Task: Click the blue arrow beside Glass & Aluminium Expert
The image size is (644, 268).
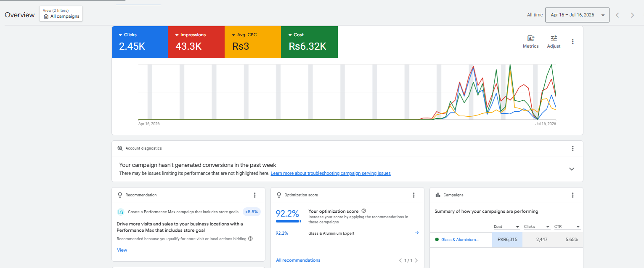Action: coord(417,233)
